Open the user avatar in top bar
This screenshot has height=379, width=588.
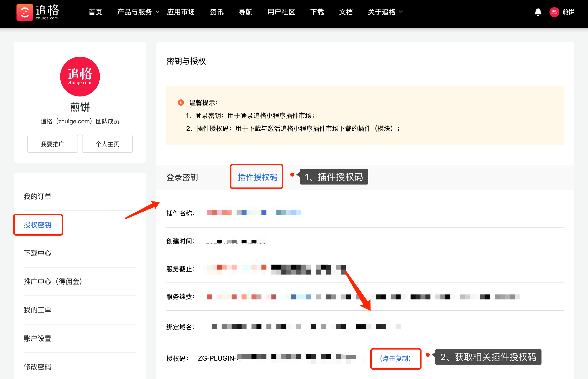[554, 12]
